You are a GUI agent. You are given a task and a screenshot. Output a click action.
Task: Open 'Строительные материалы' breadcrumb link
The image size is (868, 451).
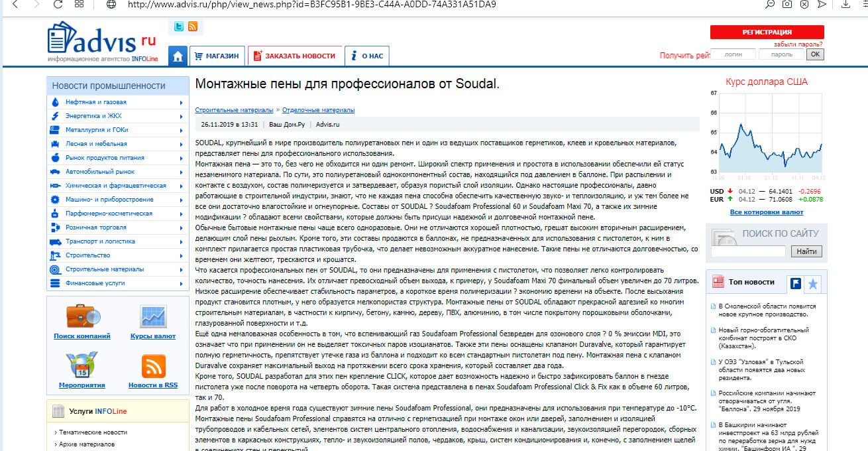pos(234,110)
